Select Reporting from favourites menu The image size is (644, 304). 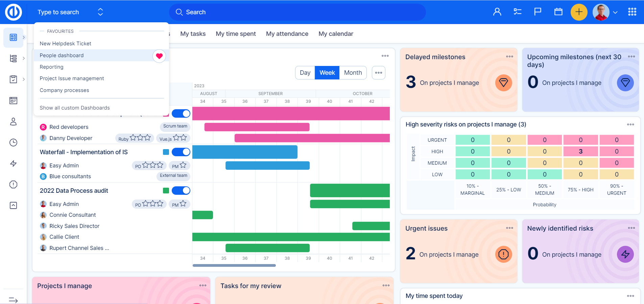tap(51, 67)
